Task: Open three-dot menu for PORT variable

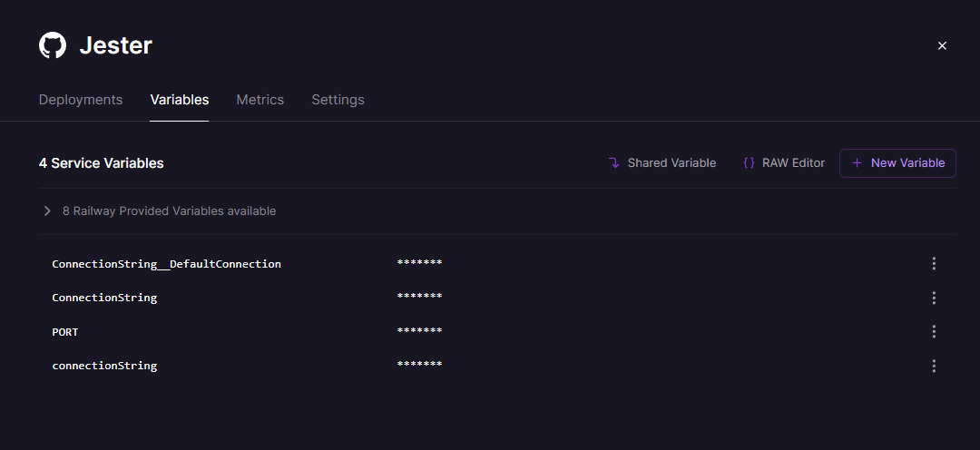Action: click(934, 332)
